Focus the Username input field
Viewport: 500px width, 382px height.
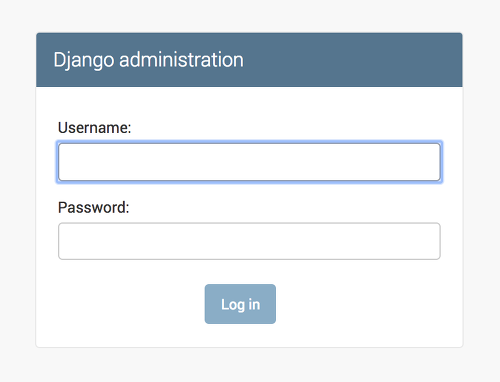(x=249, y=162)
